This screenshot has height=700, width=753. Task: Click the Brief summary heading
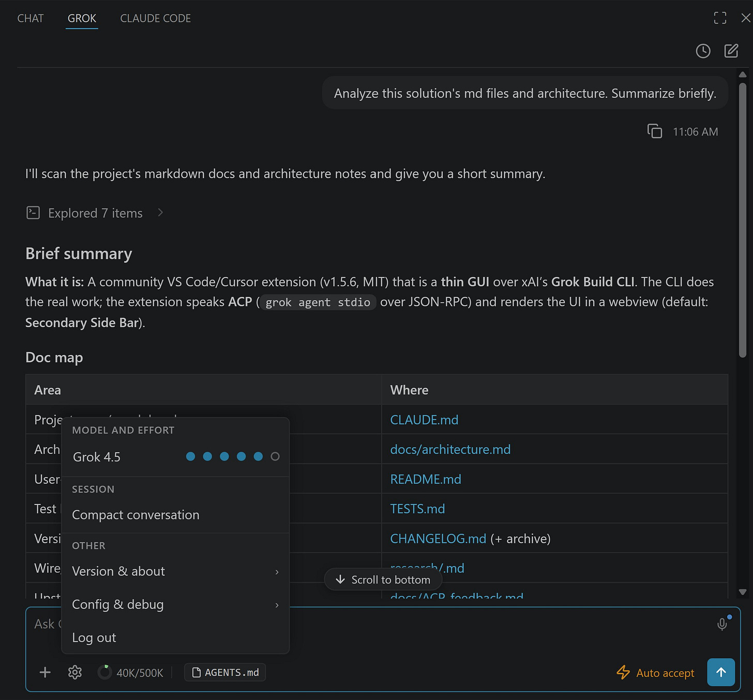point(79,254)
